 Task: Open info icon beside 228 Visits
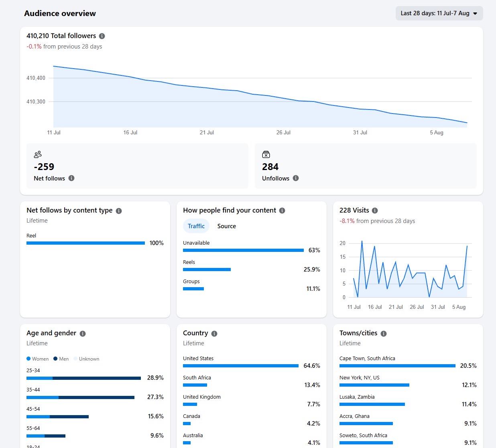(375, 211)
